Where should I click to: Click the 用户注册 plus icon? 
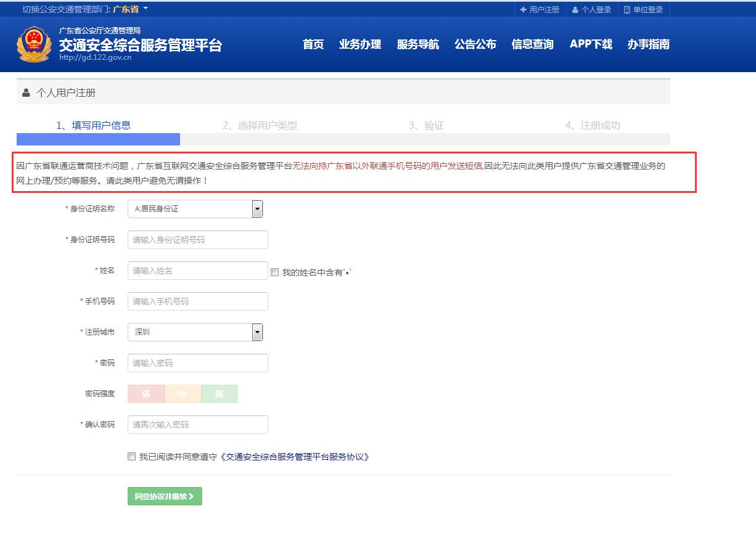pyautogui.click(x=524, y=10)
